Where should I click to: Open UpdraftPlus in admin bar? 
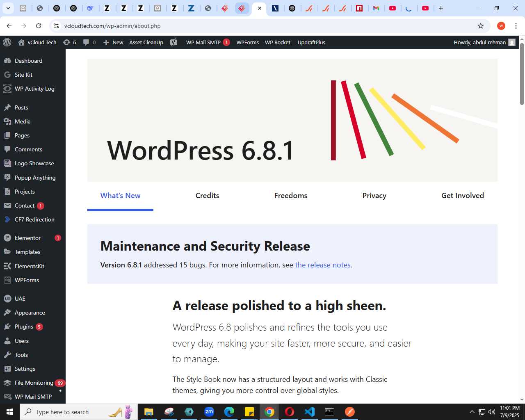pos(311,42)
